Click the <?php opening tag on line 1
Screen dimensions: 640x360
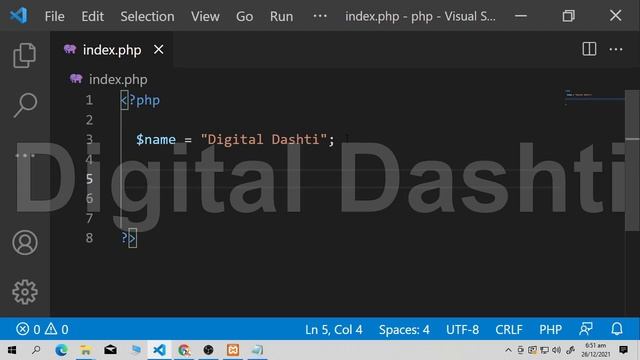coord(140,100)
